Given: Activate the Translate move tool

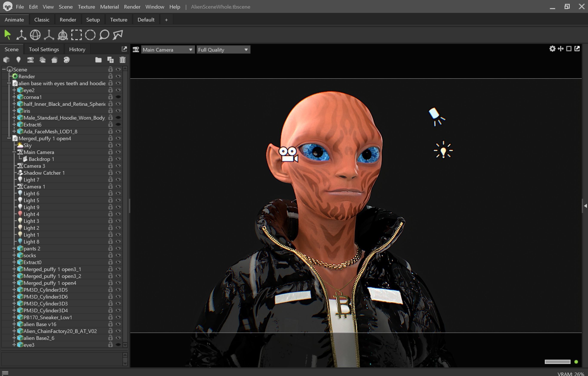Looking at the screenshot, I should pos(21,35).
